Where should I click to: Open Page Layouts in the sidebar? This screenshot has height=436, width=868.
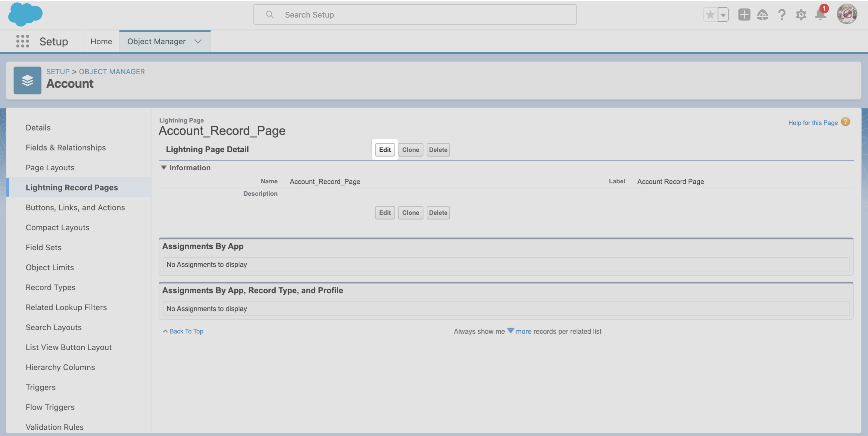click(50, 167)
